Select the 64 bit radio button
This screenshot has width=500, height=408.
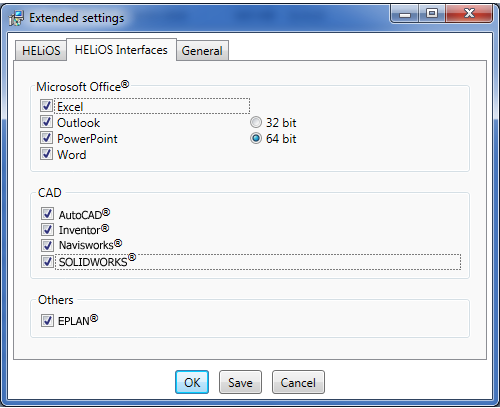pos(256,138)
